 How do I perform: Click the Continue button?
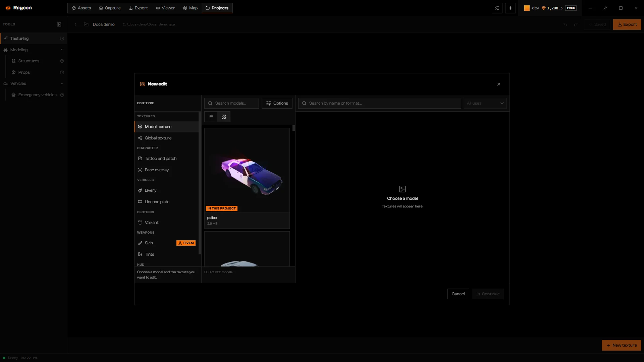[488, 294]
